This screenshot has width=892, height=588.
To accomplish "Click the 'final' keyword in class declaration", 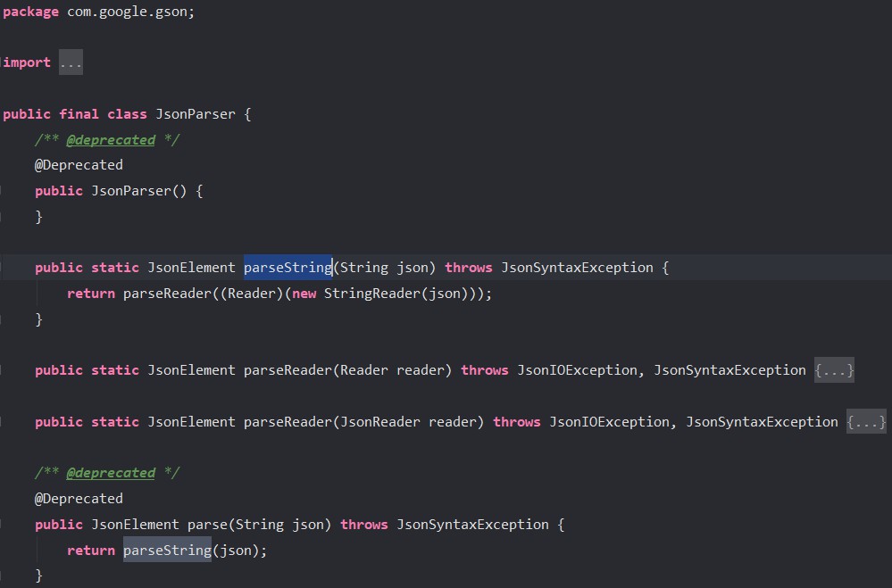I will [79, 114].
